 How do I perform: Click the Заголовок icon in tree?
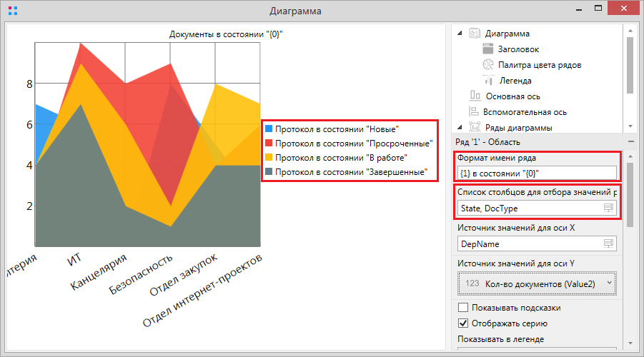(x=487, y=49)
